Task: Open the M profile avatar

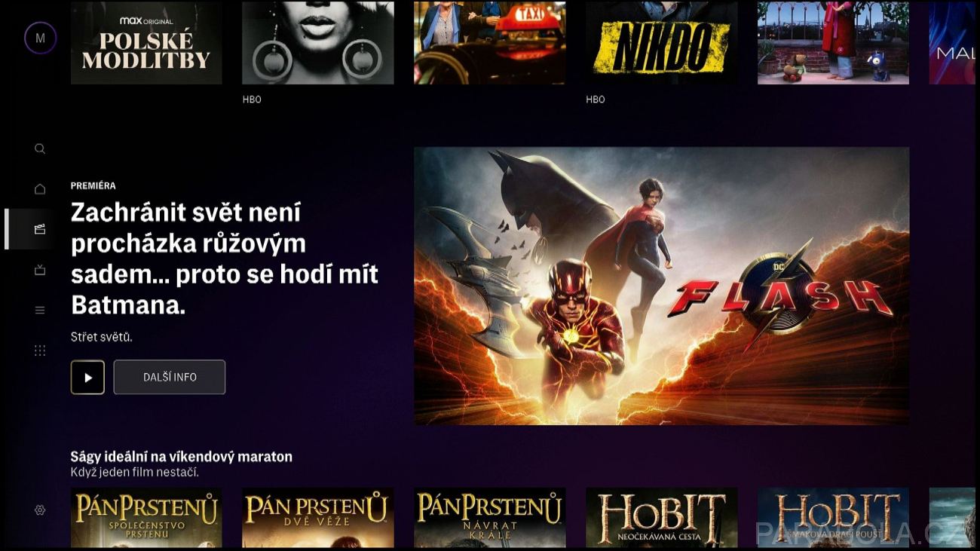Action: pyautogui.click(x=40, y=38)
